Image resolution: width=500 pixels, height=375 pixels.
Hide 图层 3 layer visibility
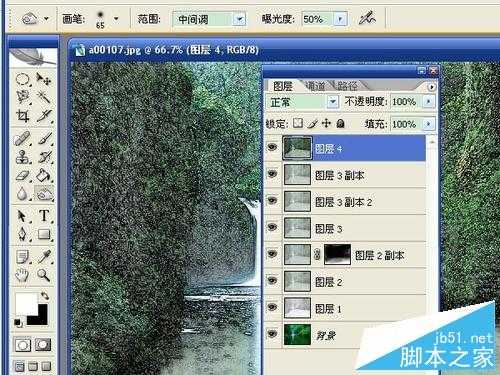273,227
